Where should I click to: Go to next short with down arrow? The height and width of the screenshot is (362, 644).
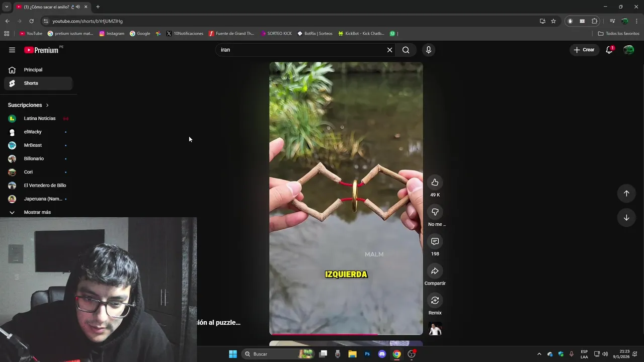pyautogui.click(x=626, y=218)
